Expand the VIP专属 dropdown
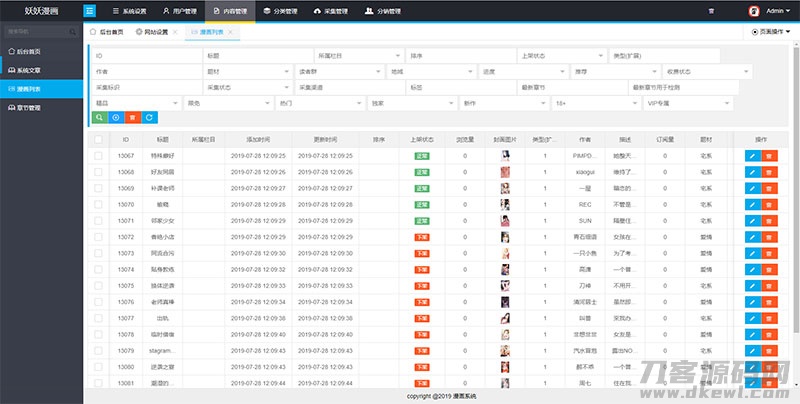The image size is (800, 404). (x=688, y=102)
